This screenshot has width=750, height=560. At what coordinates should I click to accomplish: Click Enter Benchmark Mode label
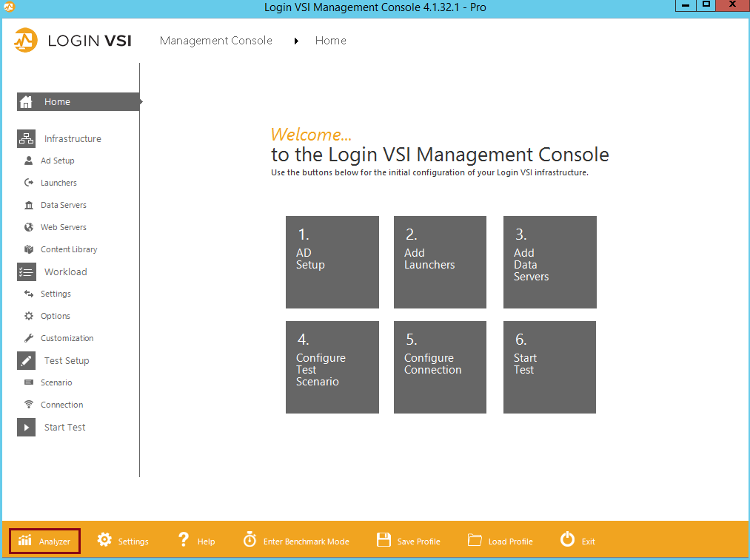click(x=306, y=542)
